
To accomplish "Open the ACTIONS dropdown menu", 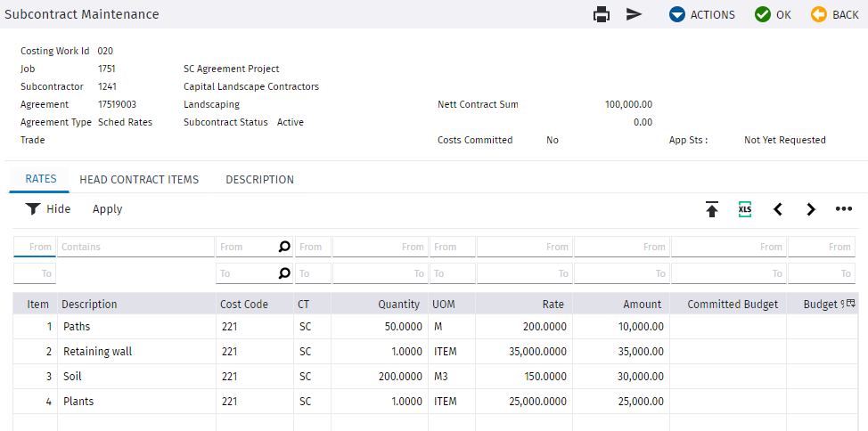I will [x=701, y=15].
